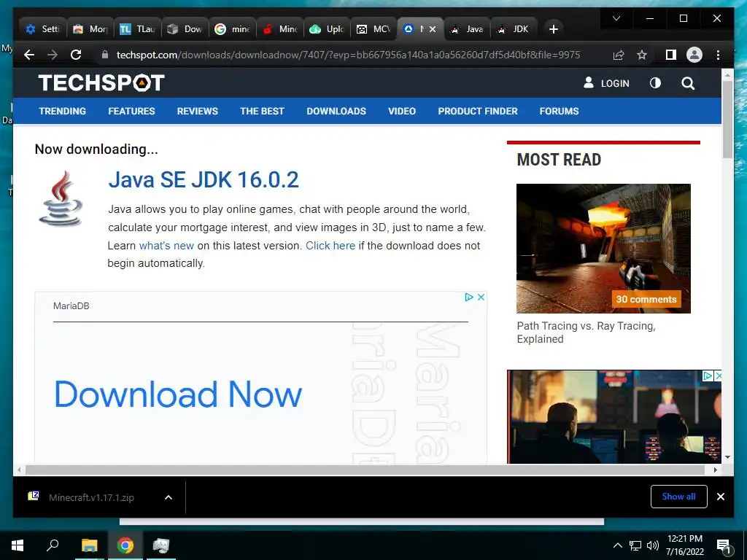Screen dimensions: 747x560
Task: Open TechSpot site search
Action: (688, 83)
